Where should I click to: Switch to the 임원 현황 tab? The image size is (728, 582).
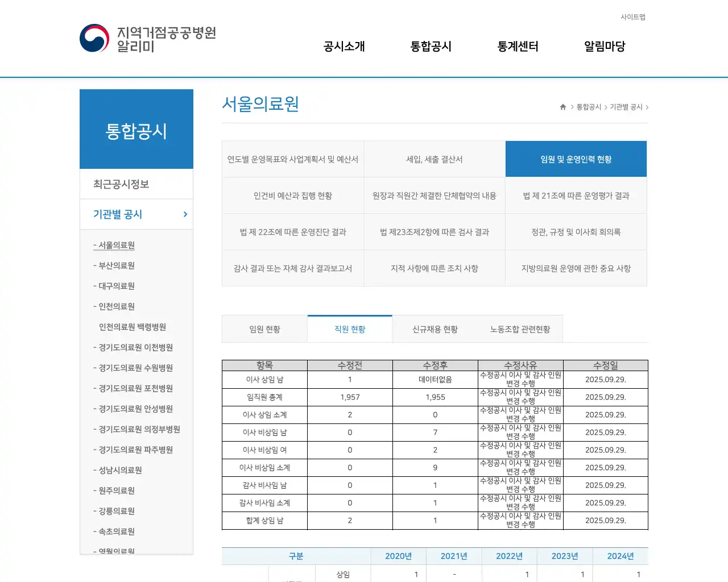264,329
